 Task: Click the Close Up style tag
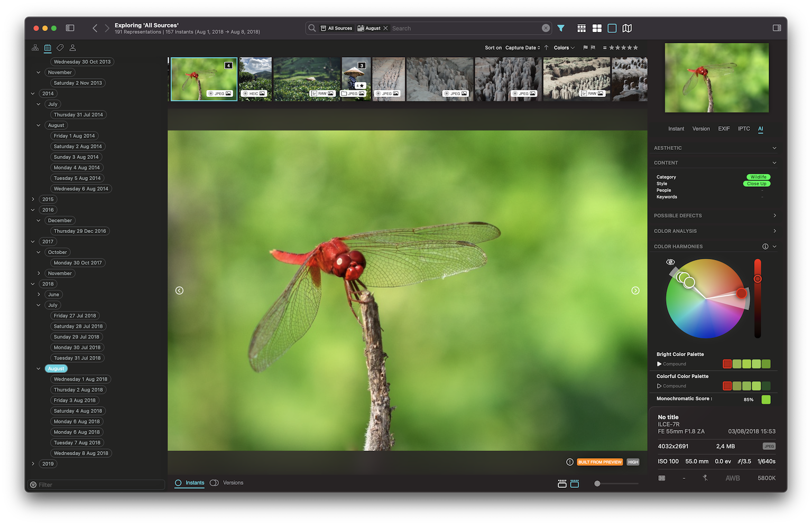click(x=756, y=184)
